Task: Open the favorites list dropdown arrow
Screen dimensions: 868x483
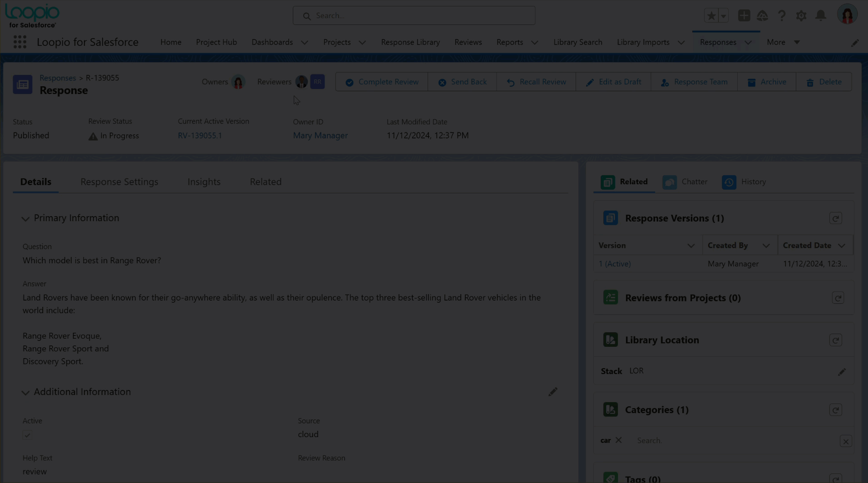Action: coord(723,16)
